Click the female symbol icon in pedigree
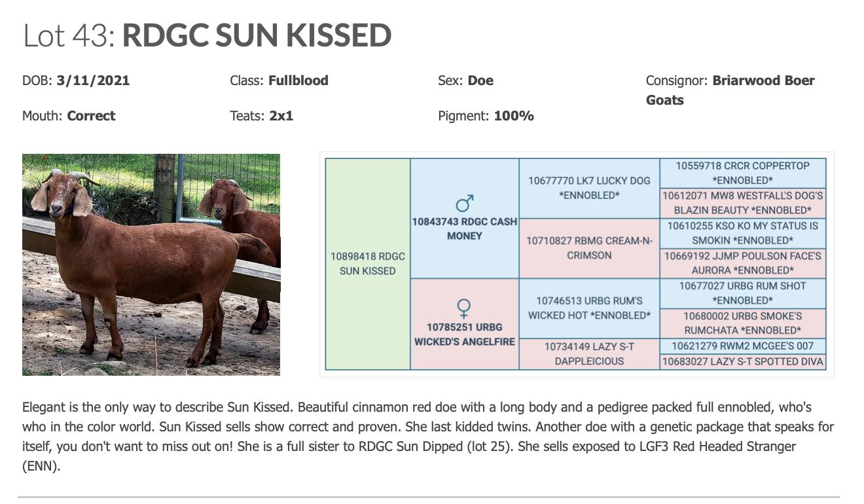Image resolution: width=864 pixels, height=504 pixels. 464,308
